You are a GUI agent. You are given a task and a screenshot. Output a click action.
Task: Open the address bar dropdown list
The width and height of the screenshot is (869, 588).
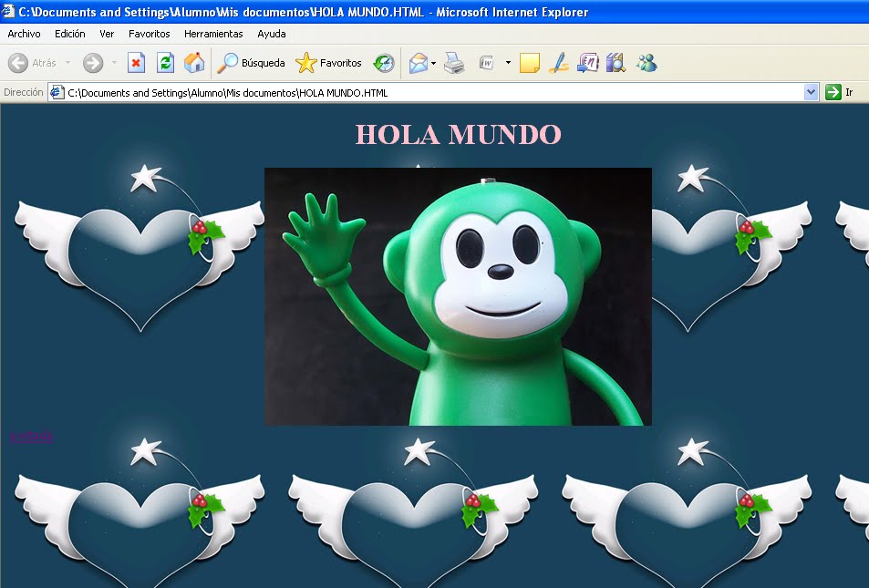[x=812, y=91]
